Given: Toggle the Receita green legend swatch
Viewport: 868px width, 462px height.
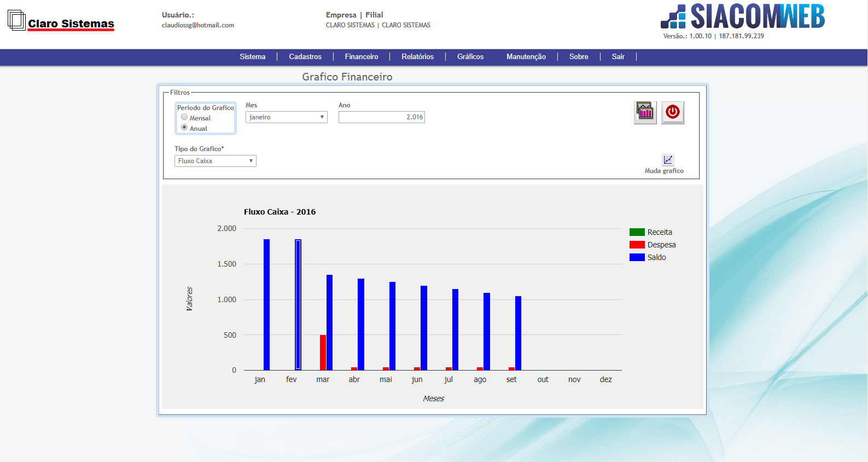Looking at the screenshot, I should tap(637, 232).
